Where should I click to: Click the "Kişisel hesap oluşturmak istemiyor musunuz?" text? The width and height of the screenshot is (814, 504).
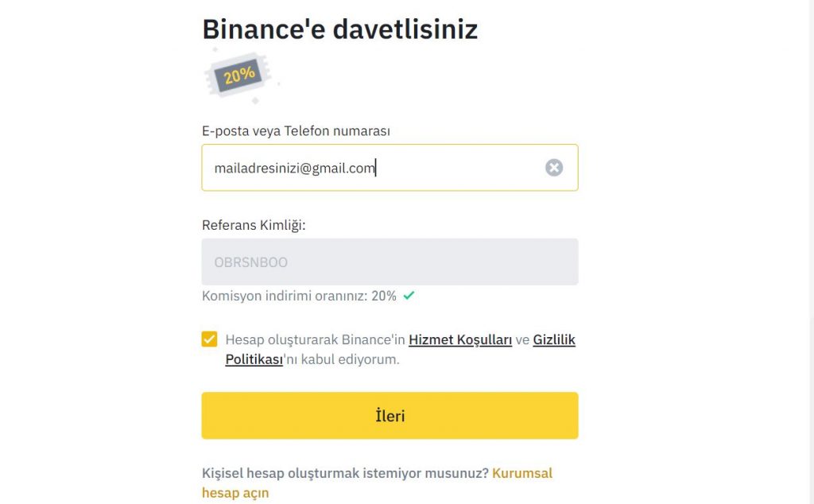(345, 473)
